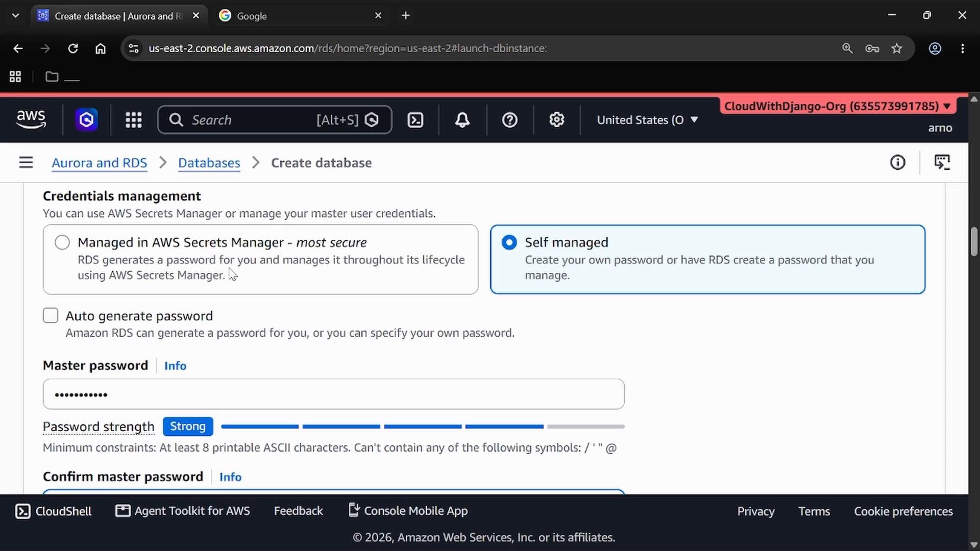Close the Create database tab
This screenshot has width=980, height=551.
coord(196,16)
